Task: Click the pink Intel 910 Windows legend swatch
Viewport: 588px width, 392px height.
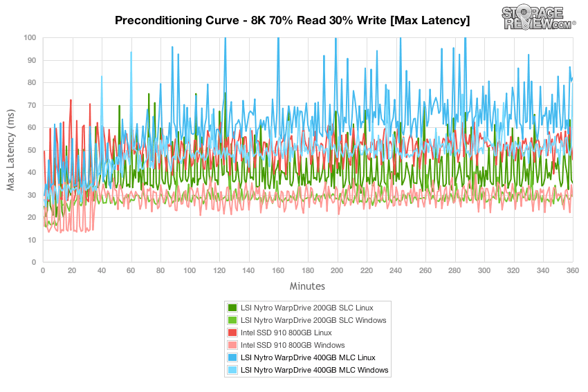Action: tap(232, 345)
